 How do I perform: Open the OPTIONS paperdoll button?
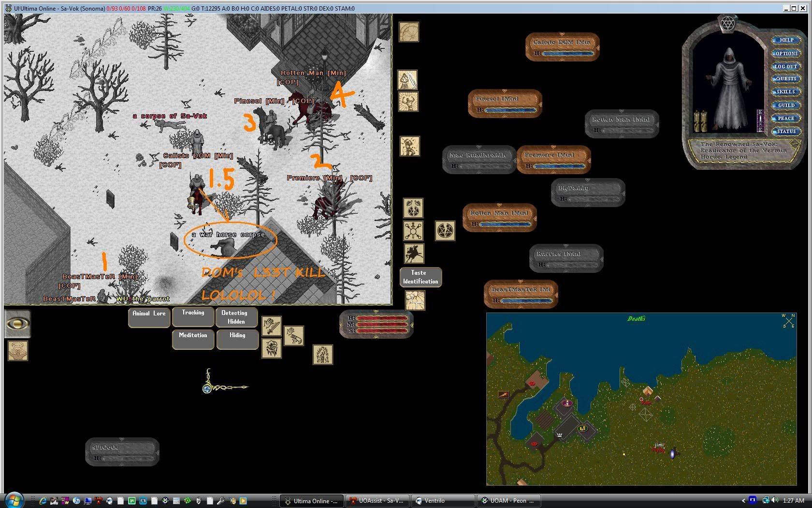point(786,53)
